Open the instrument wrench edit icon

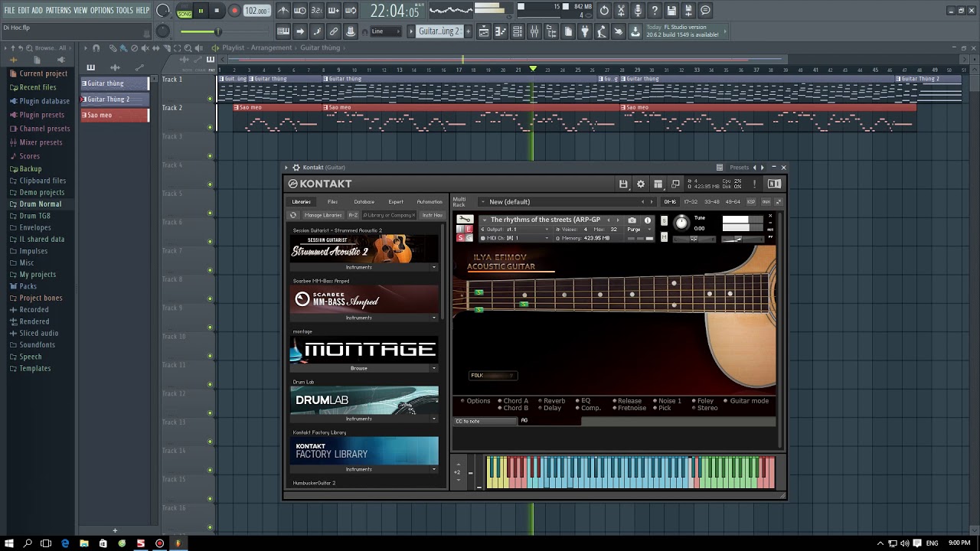point(465,220)
